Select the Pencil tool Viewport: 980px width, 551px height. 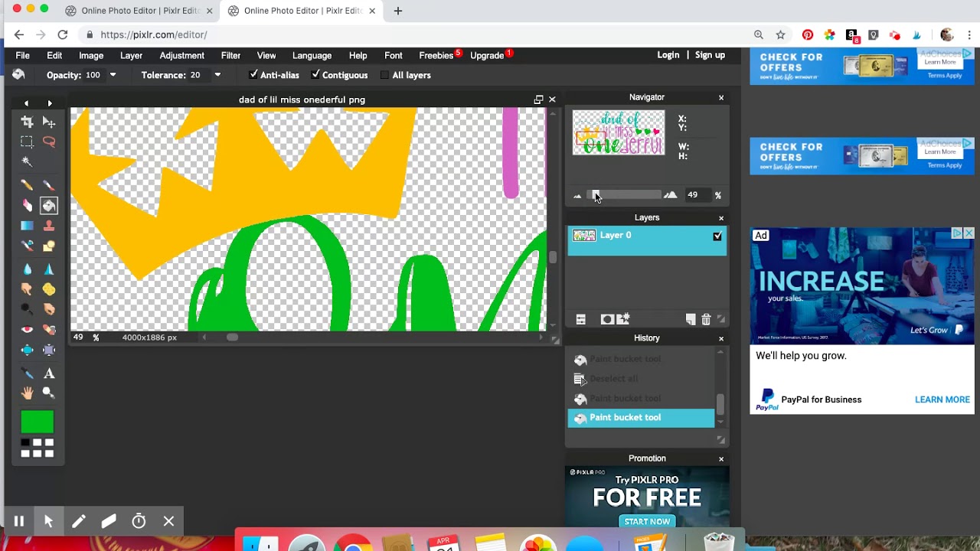pos(27,185)
